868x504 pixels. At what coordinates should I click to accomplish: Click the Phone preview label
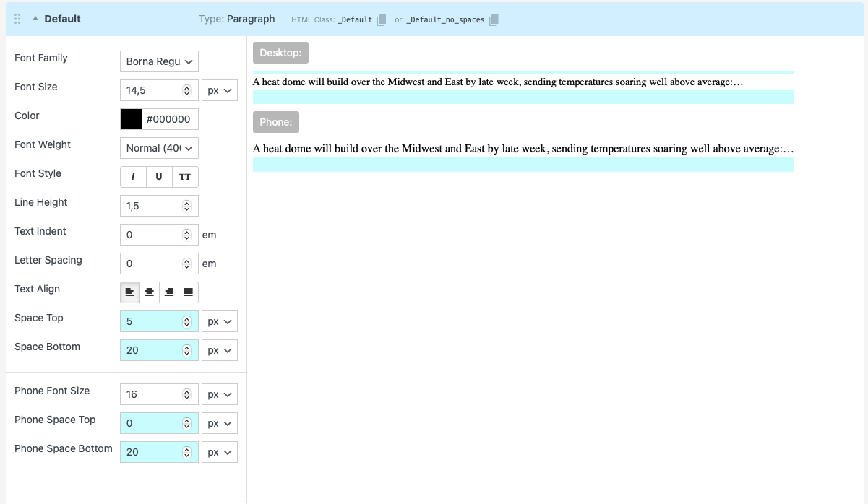(275, 122)
